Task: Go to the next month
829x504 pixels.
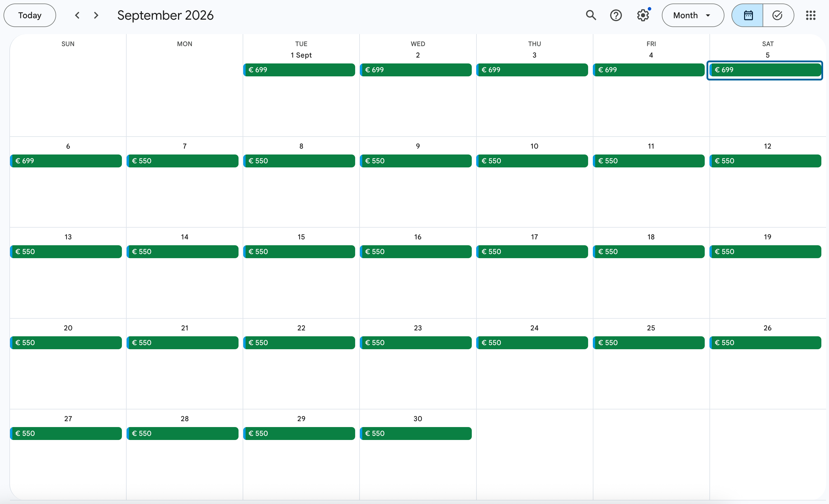Action: click(x=96, y=15)
